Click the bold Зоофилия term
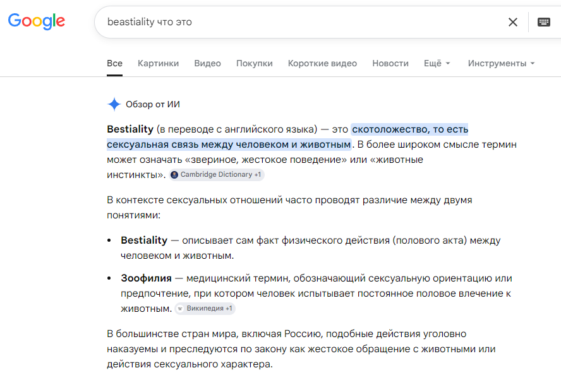This screenshot has width=561, height=392. [146, 278]
